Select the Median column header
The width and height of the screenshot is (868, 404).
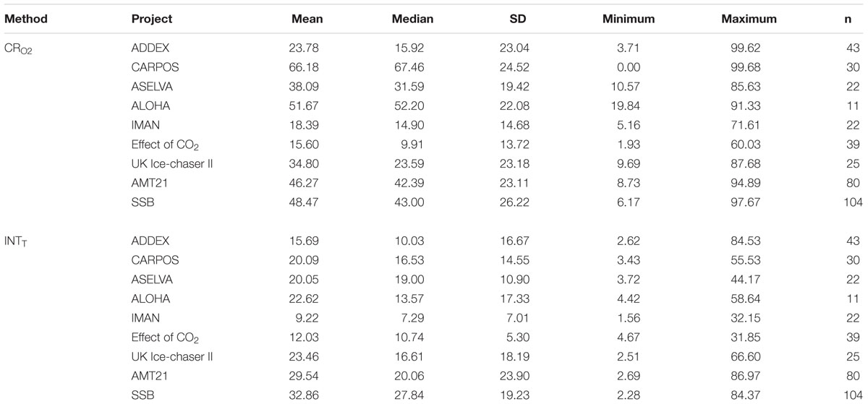(x=412, y=20)
